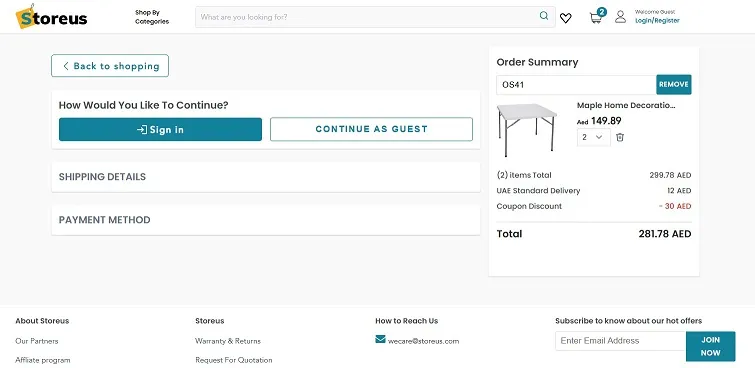Remove the applied coupon code

674,84
